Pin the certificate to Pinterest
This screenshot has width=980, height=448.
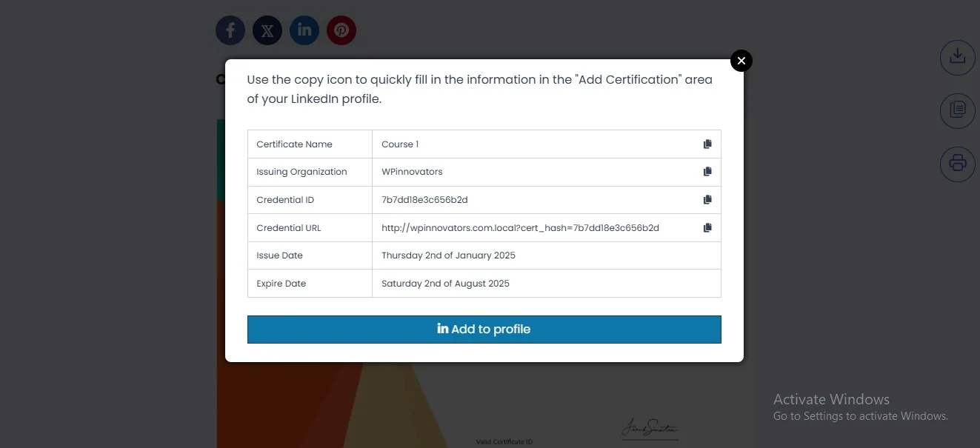pos(341,30)
